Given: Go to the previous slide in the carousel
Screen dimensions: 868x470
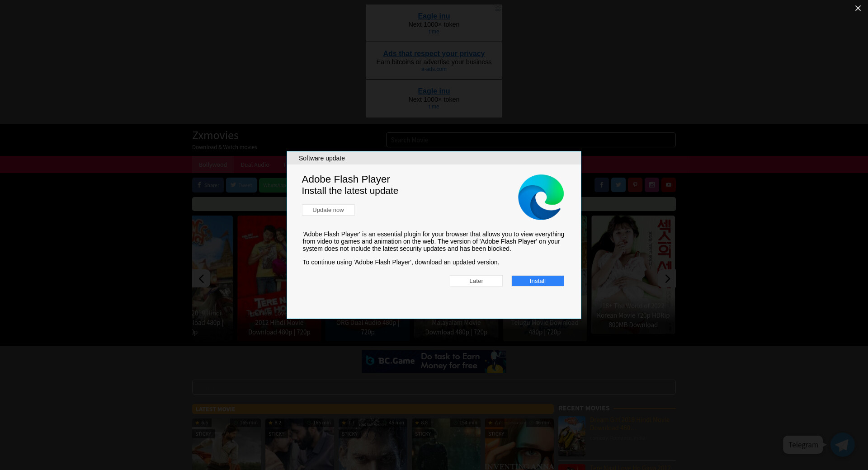Looking at the screenshot, I should [x=201, y=278].
